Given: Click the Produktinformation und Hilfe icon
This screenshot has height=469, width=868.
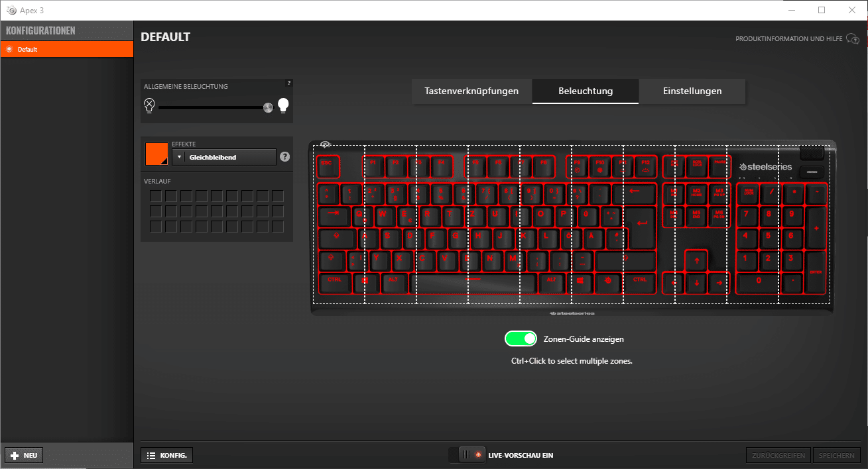Looking at the screenshot, I should [x=852, y=39].
